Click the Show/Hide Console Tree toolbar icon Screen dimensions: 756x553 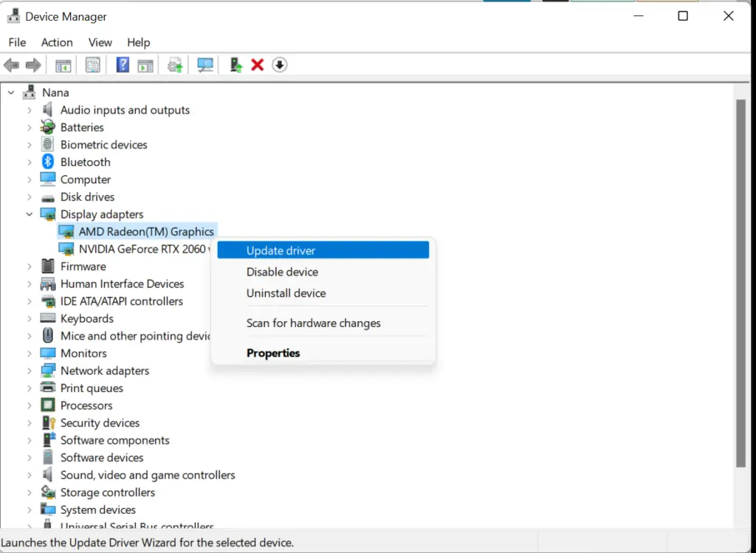pos(63,65)
